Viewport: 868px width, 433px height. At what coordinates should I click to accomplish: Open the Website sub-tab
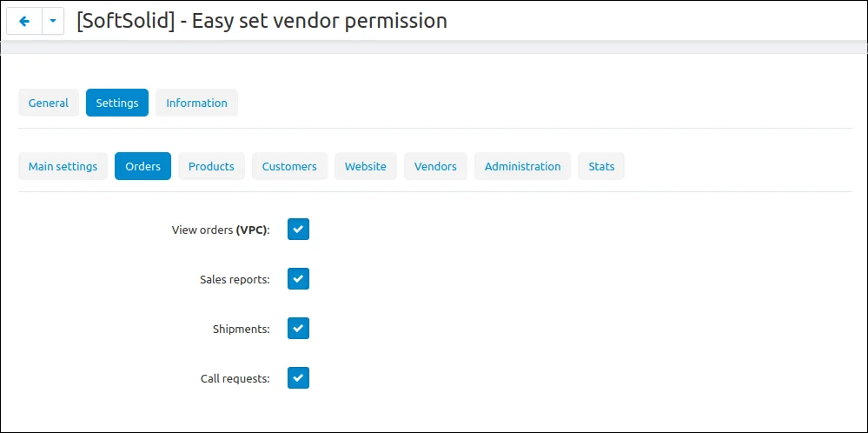point(365,167)
